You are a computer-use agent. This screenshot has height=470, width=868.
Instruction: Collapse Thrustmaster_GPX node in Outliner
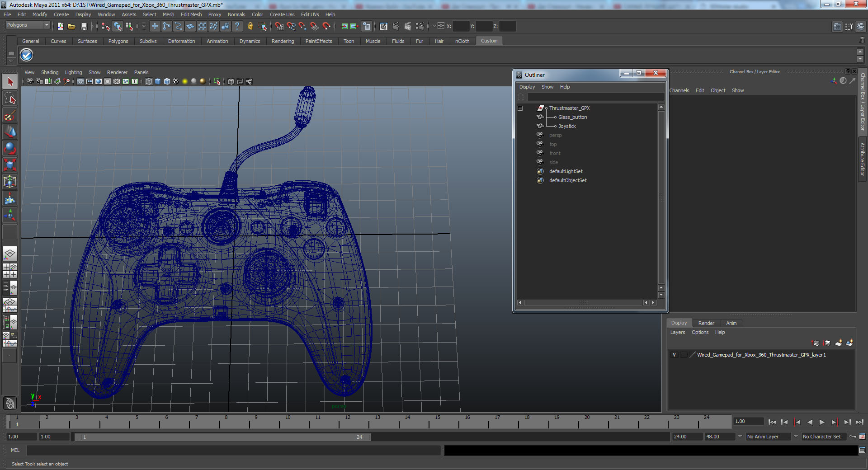coord(520,108)
